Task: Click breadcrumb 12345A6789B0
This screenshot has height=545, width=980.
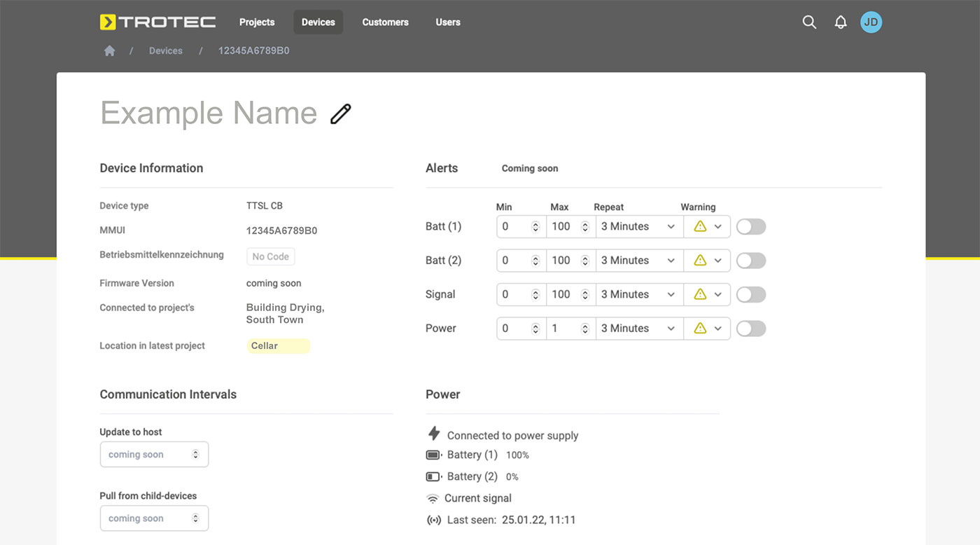Action: click(253, 50)
